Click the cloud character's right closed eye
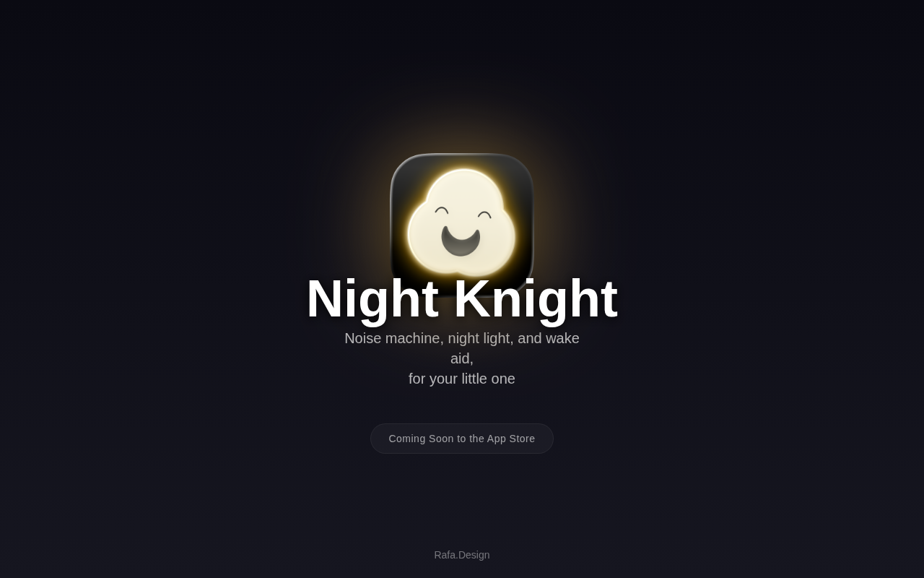Screen dimensions: 924x578 (484, 215)
